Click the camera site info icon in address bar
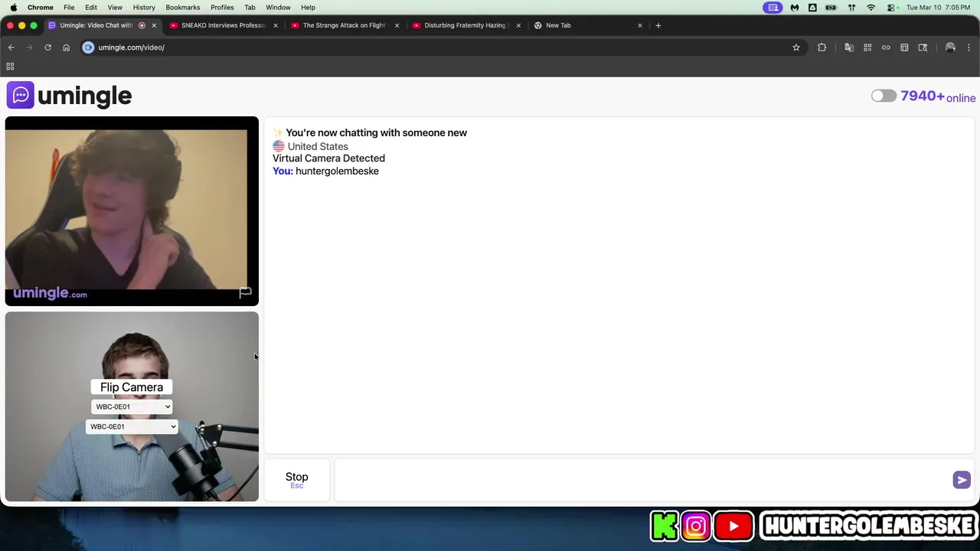Image resolution: width=980 pixels, height=551 pixels. [88, 47]
